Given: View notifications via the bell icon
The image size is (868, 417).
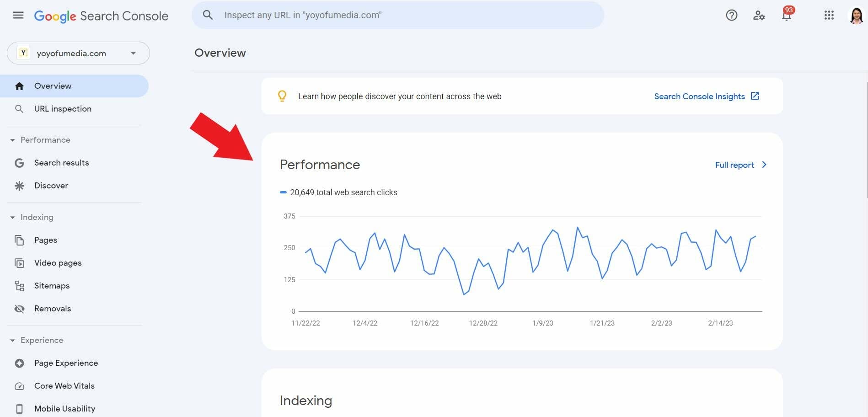Looking at the screenshot, I should coord(787,15).
